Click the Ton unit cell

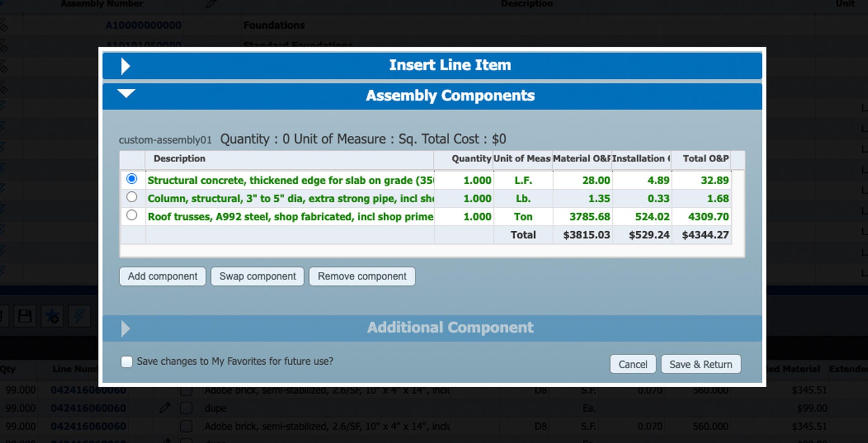(x=523, y=217)
